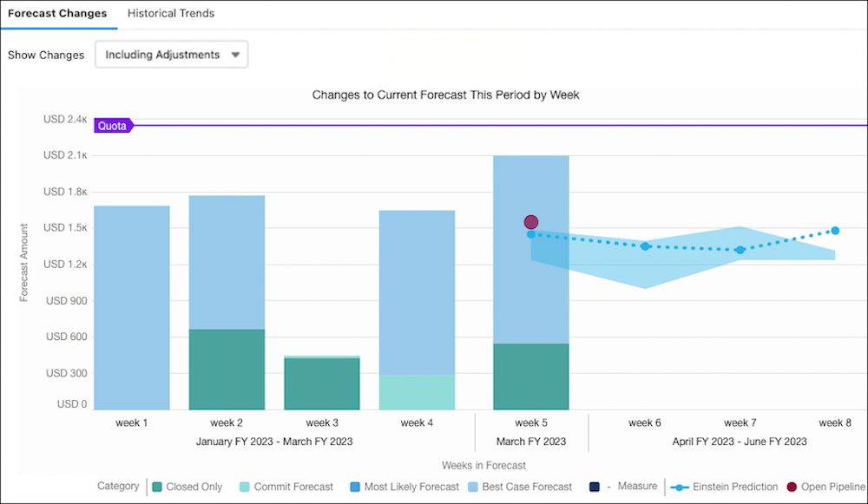Click the Best Case Forecast legend swatch

click(473, 487)
